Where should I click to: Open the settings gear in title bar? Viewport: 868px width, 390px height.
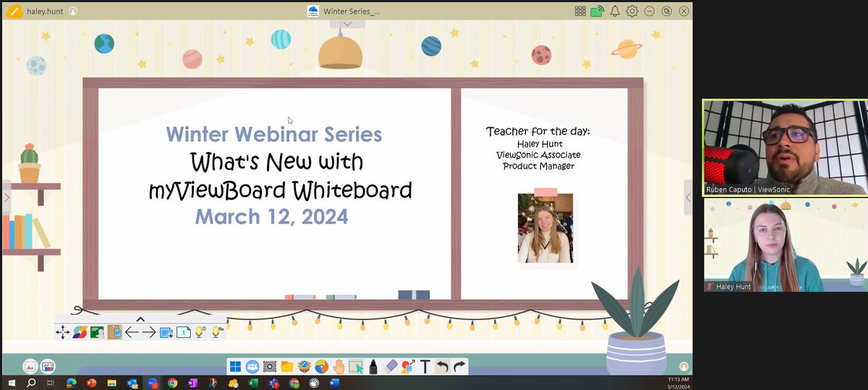[632, 11]
